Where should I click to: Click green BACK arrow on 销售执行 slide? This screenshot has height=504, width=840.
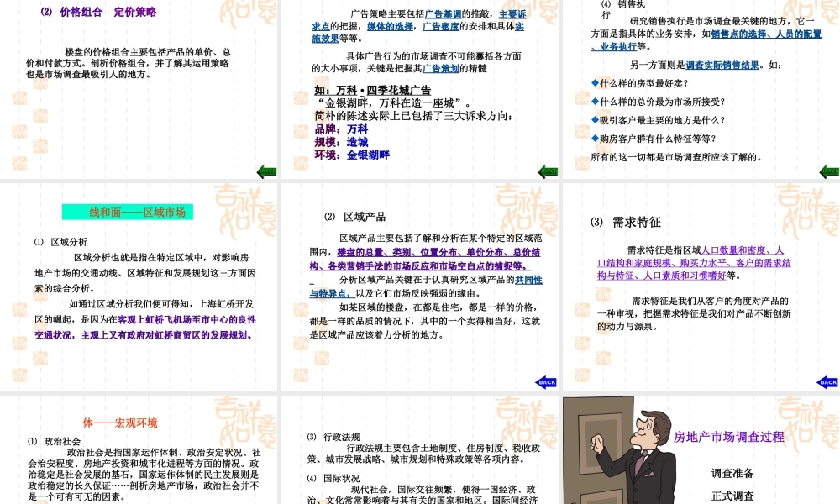(830, 171)
